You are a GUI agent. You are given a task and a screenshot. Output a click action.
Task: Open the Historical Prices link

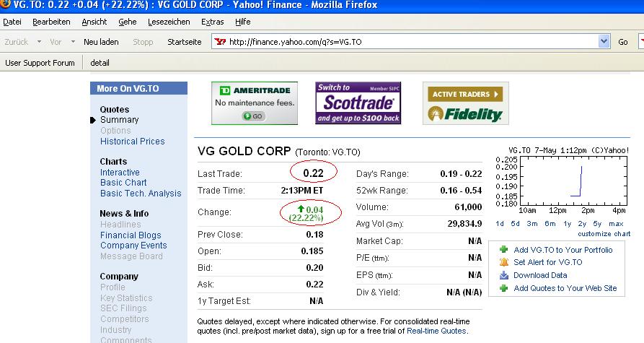[132, 141]
